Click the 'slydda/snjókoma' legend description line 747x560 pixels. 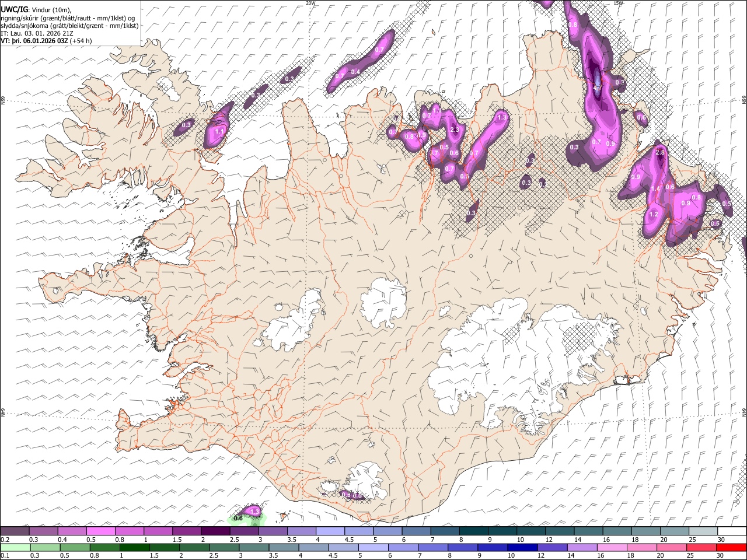pos(69,26)
